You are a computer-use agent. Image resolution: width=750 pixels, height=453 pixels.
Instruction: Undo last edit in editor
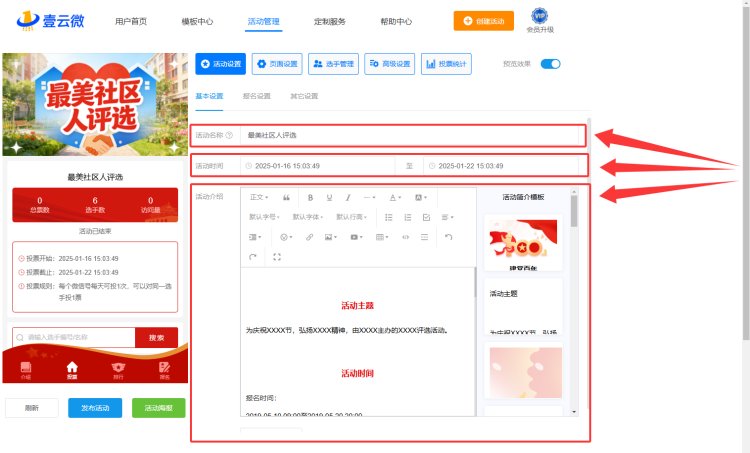[x=448, y=237]
